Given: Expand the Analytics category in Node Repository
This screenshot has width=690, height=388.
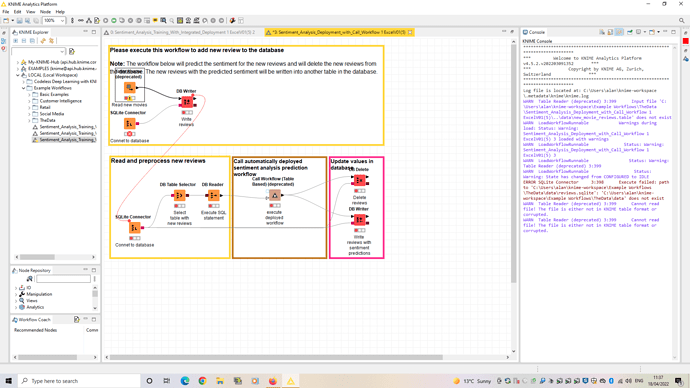Looking at the screenshot, I should (x=16, y=307).
